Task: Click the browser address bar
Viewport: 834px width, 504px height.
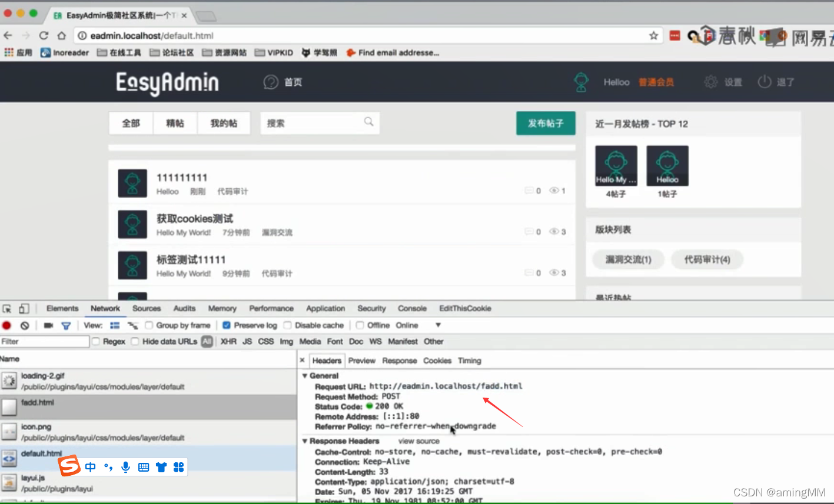Action: (x=368, y=36)
